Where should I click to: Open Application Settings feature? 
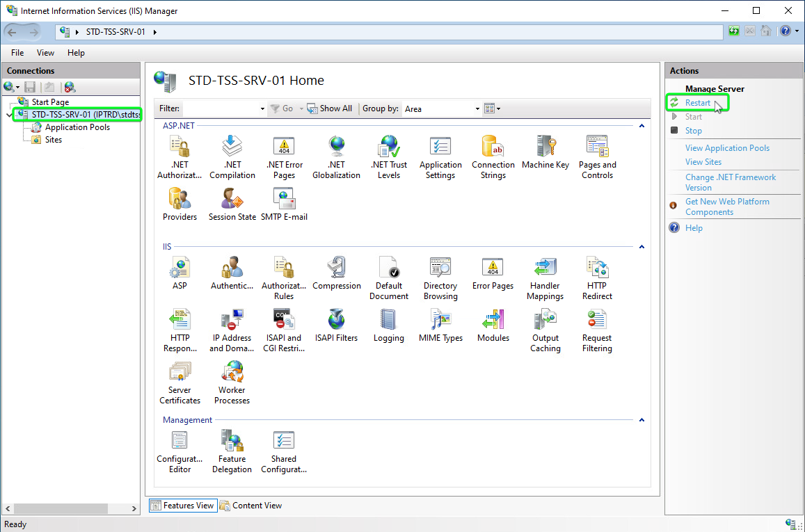point(440,157)
